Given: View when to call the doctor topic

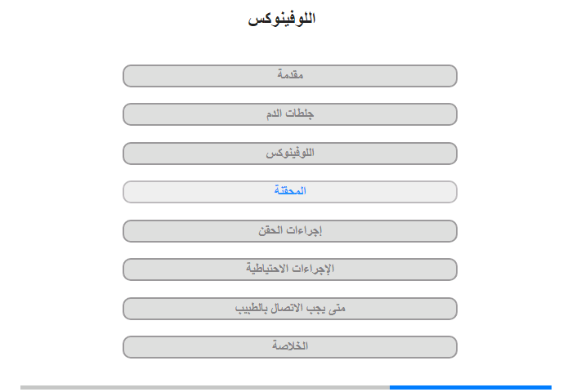Looking at the screenshot, I should point(290,308).
